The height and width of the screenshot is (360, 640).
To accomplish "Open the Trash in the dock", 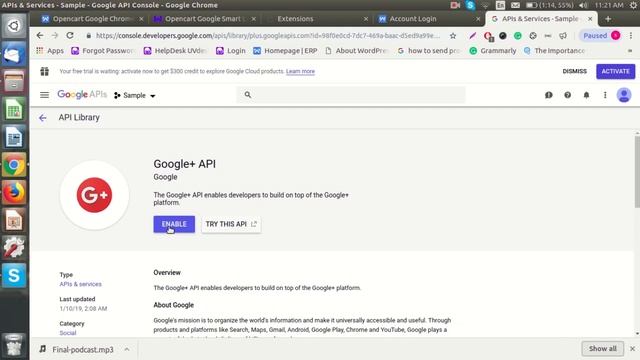I will click(14, 345).
